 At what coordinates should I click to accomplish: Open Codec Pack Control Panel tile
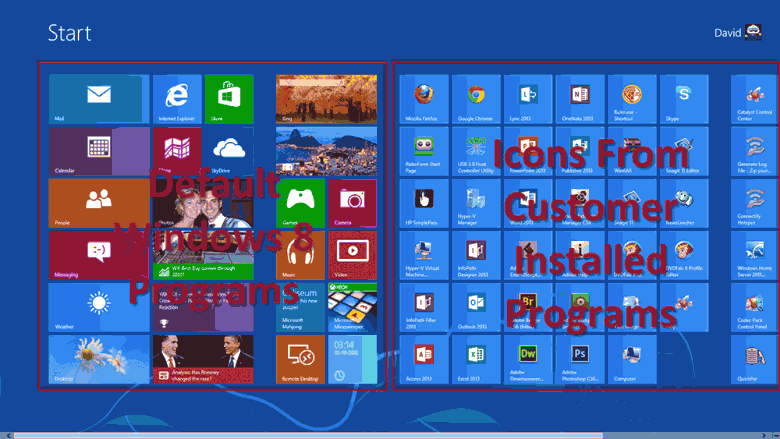[755, 307]
